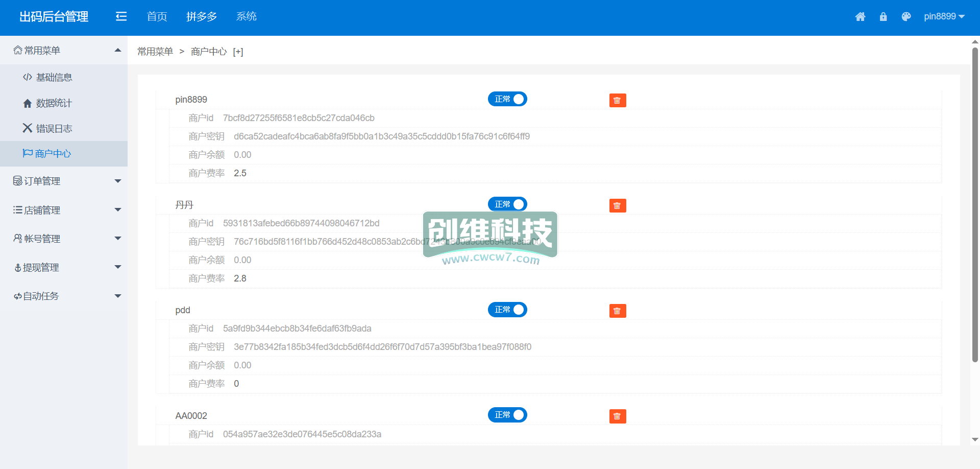Disable the 正常 switch for pdd
Viewport: 980px width, 469px height.
(x=507, y=310)
